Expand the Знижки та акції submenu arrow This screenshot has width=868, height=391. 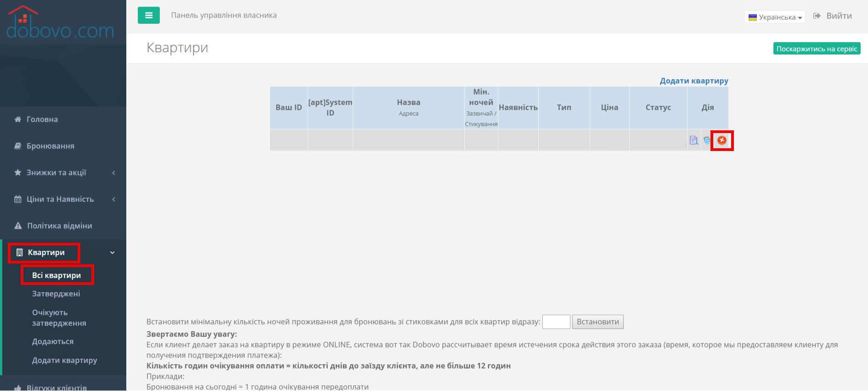(x=113, y=173)
